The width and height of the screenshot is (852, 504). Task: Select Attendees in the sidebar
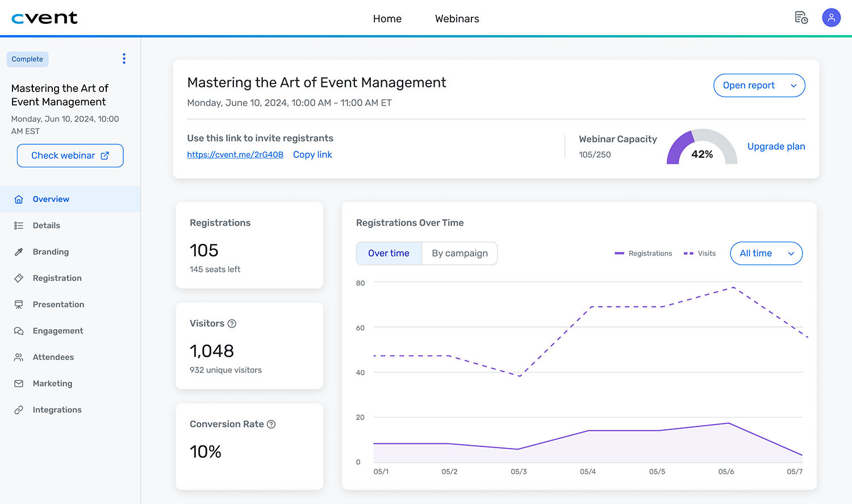[53, 357]
